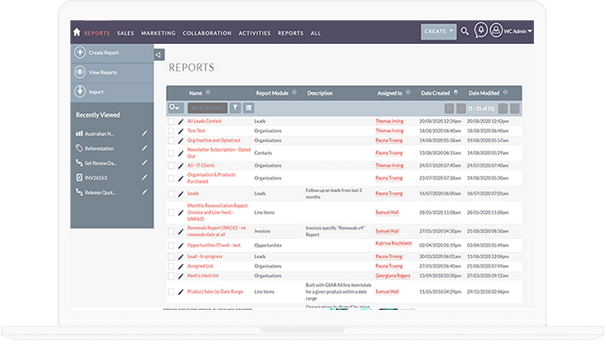The width and height of the screenshot is (606, 364).
Task: Open assigned user Katrina Rischbieth
Action: (x=393, y=244)
